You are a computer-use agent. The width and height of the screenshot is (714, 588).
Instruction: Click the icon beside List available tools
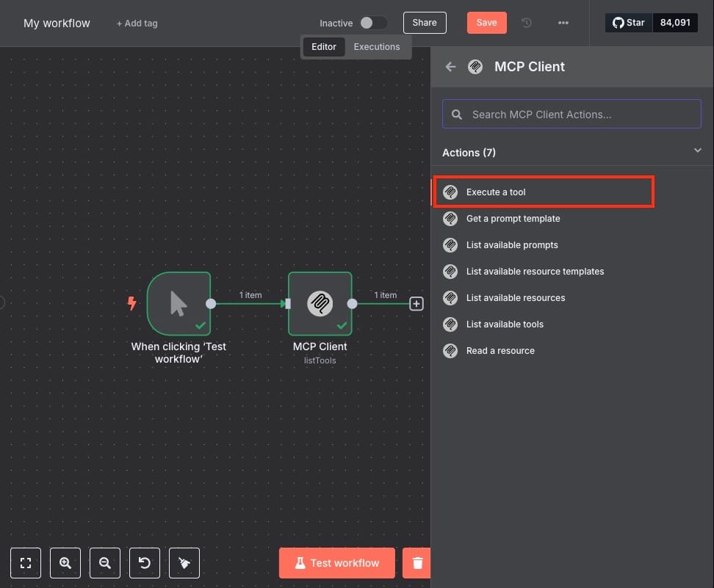[450, 324]
